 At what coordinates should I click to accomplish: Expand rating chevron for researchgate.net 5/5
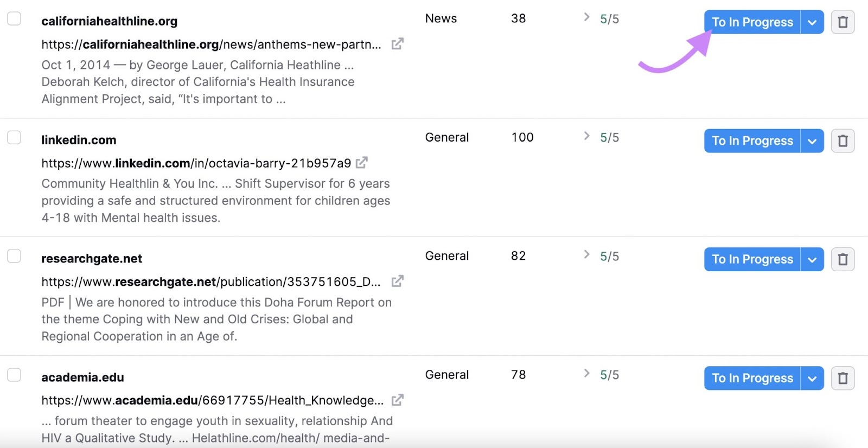(586, 254)
